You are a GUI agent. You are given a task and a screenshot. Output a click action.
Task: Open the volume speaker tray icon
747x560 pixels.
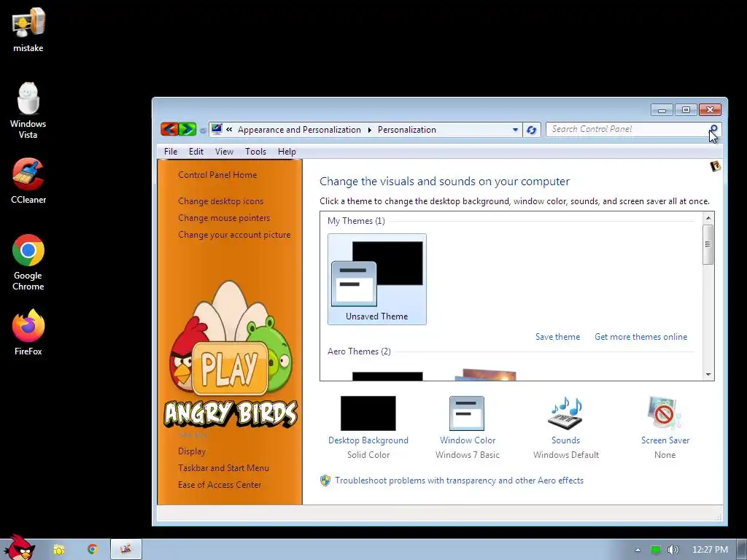click(x=673, y=550)
